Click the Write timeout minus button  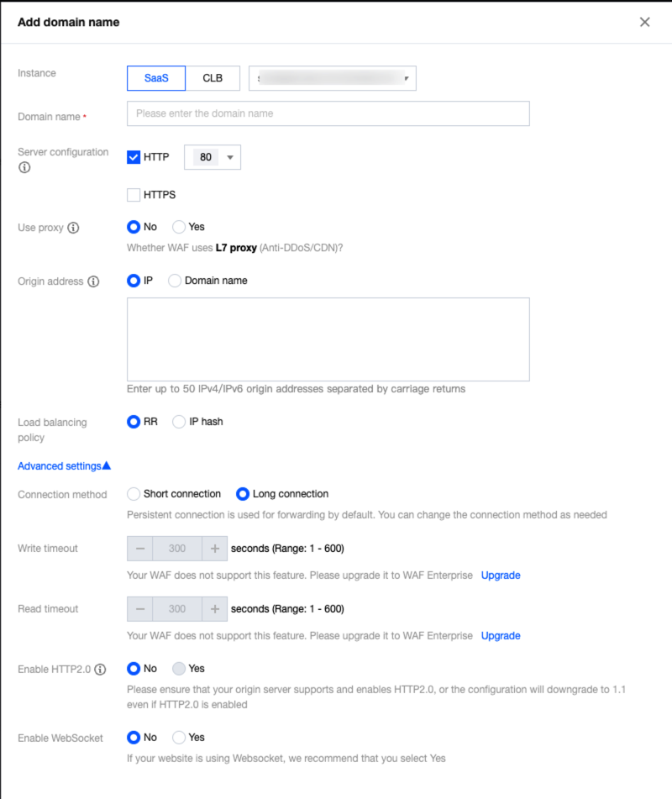click(139, 549)
